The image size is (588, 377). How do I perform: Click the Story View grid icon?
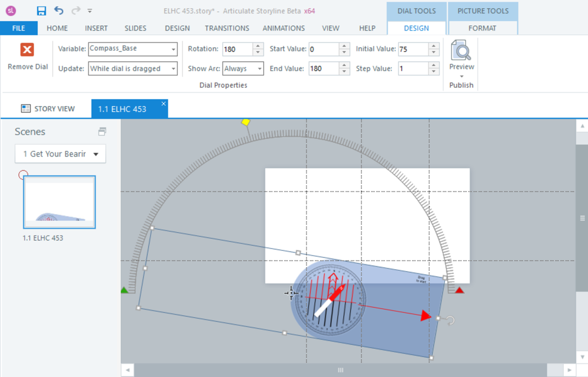coord(26,108)
